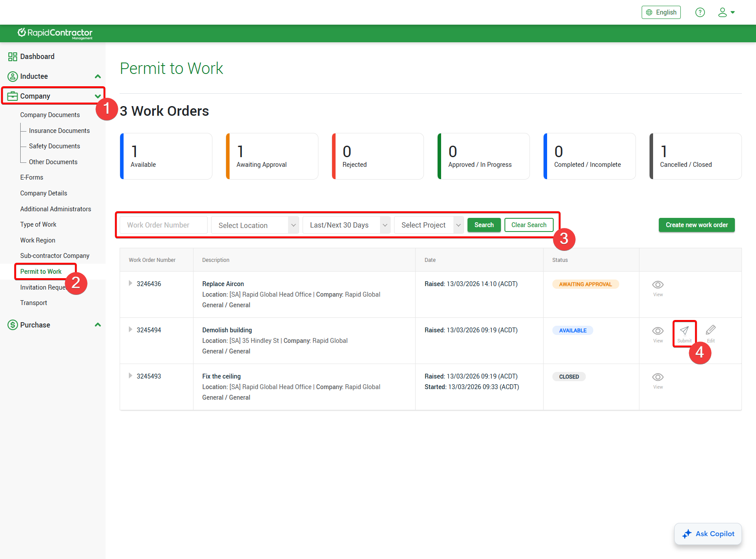The width and height of the screenshot is (756, 559).
Task: Expand row for work order 3245493
Action: click(130, 376)
